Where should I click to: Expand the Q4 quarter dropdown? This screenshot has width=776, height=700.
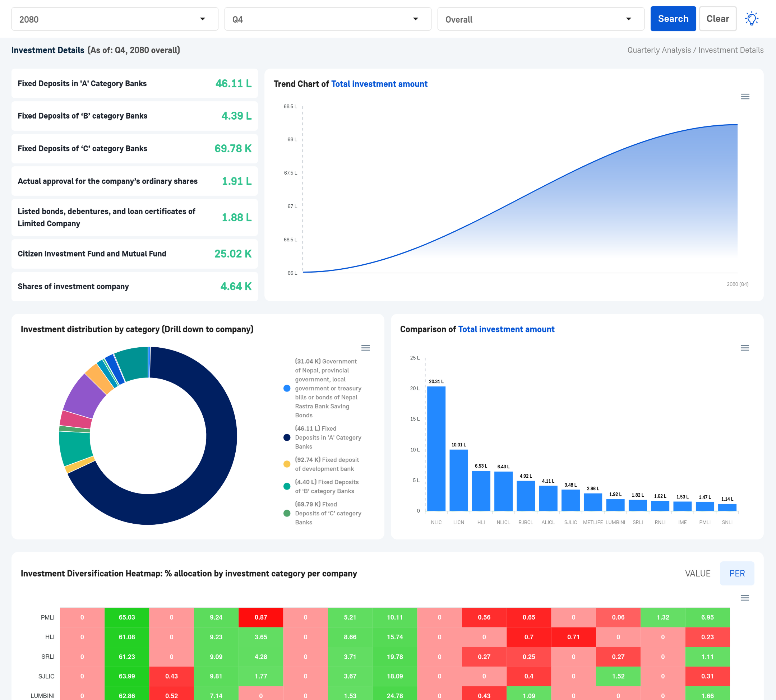327,19
